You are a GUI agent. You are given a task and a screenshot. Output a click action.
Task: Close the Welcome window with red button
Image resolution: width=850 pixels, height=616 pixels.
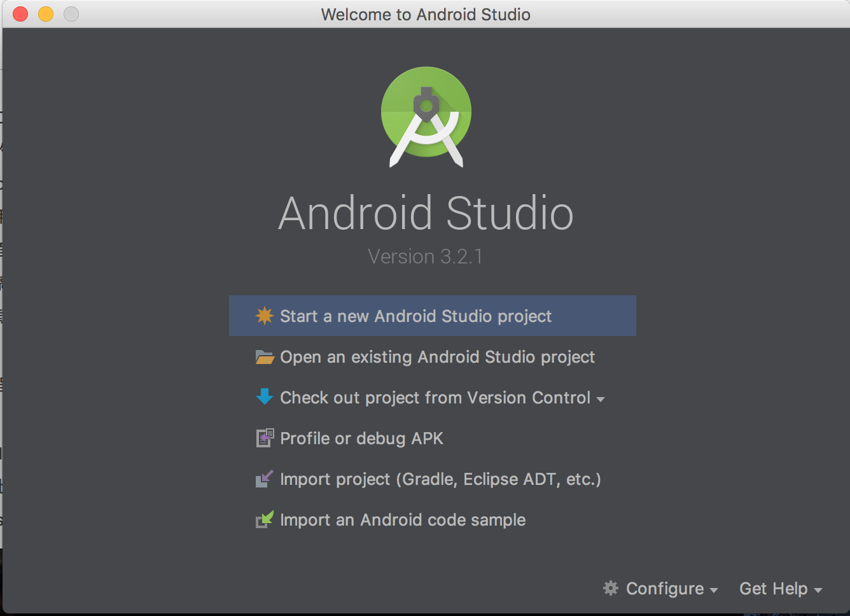(20, 14)
